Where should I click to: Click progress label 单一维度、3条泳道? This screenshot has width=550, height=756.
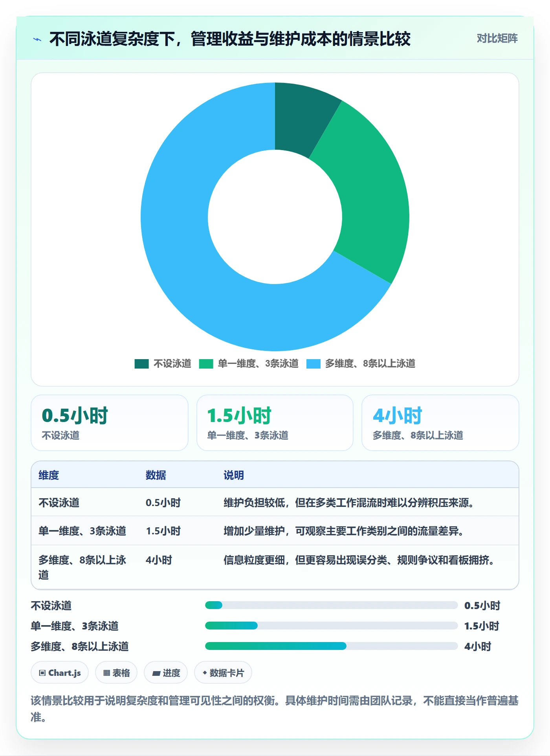(75, 626)
